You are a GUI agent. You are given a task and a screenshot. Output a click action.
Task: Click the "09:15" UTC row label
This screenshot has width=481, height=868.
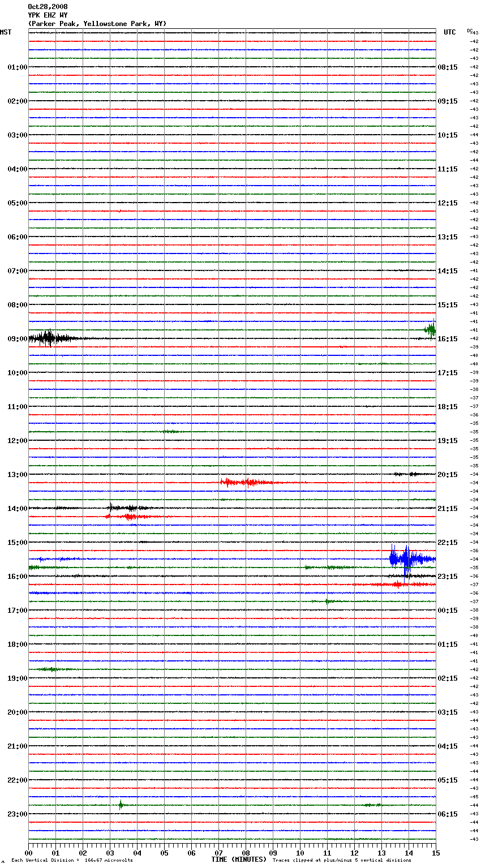[448, 101]
